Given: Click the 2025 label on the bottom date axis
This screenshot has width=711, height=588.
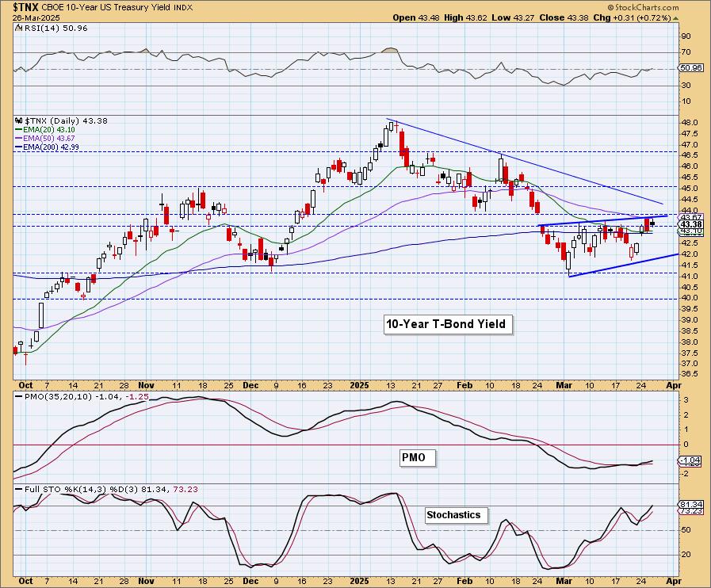Looking at the screenshot, I should tap(360, 581).
